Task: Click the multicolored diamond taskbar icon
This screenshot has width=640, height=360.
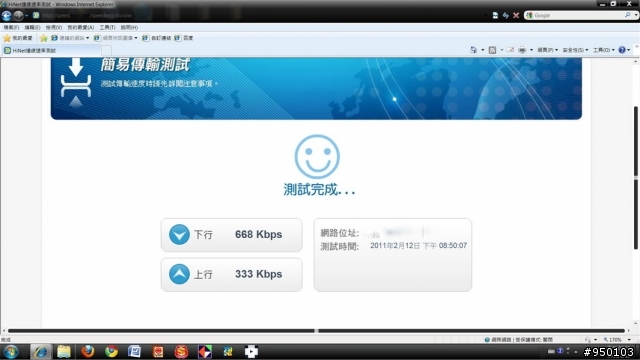Action: 205,351
